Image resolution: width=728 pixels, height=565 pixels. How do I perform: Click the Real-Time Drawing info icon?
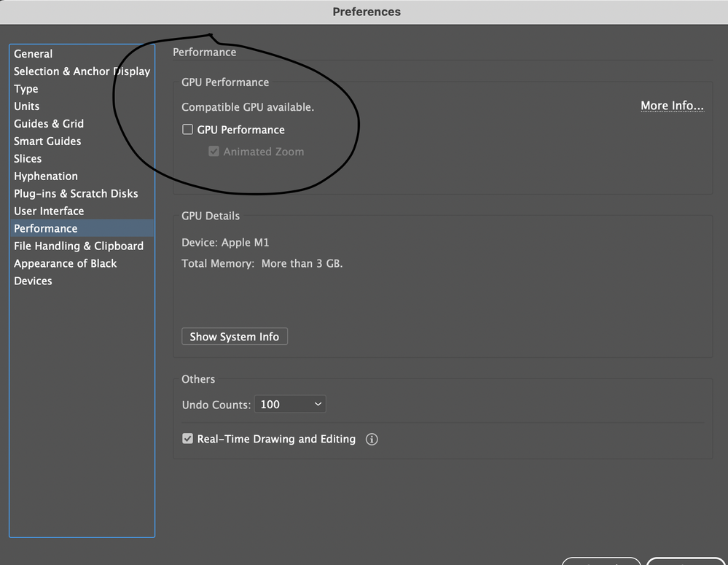click(372, 440)
